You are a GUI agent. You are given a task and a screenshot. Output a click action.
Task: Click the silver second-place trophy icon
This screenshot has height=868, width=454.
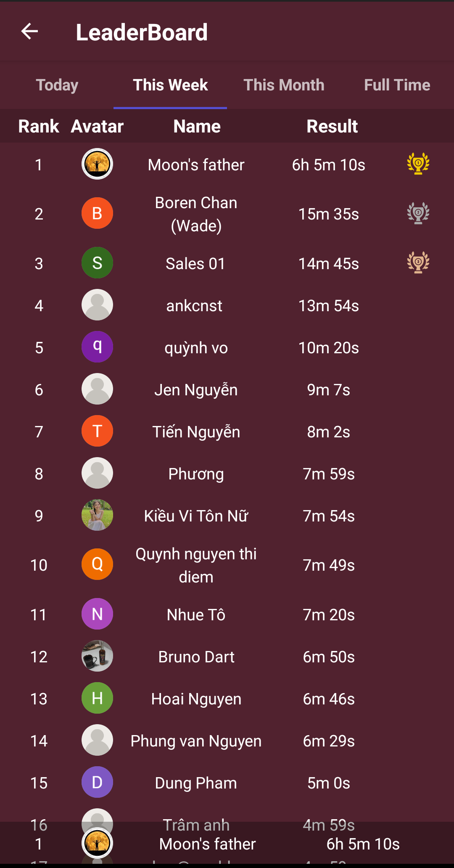[418, 213]
